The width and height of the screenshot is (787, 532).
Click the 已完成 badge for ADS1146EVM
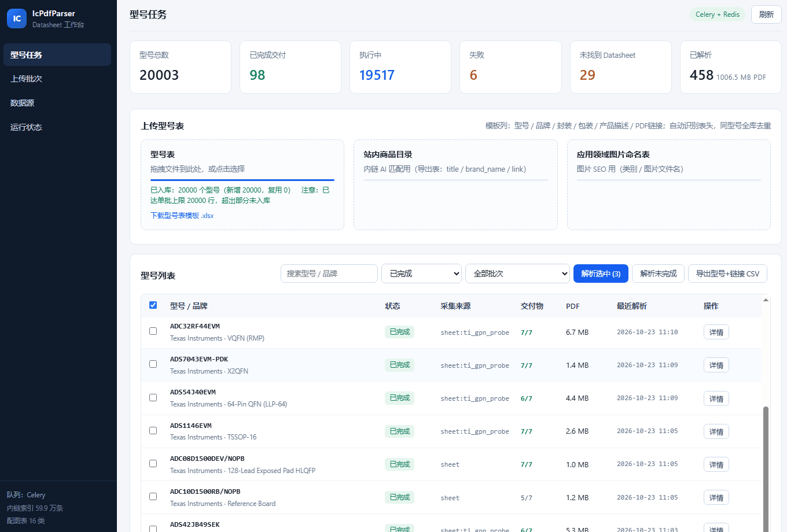[x=400, y=431]
